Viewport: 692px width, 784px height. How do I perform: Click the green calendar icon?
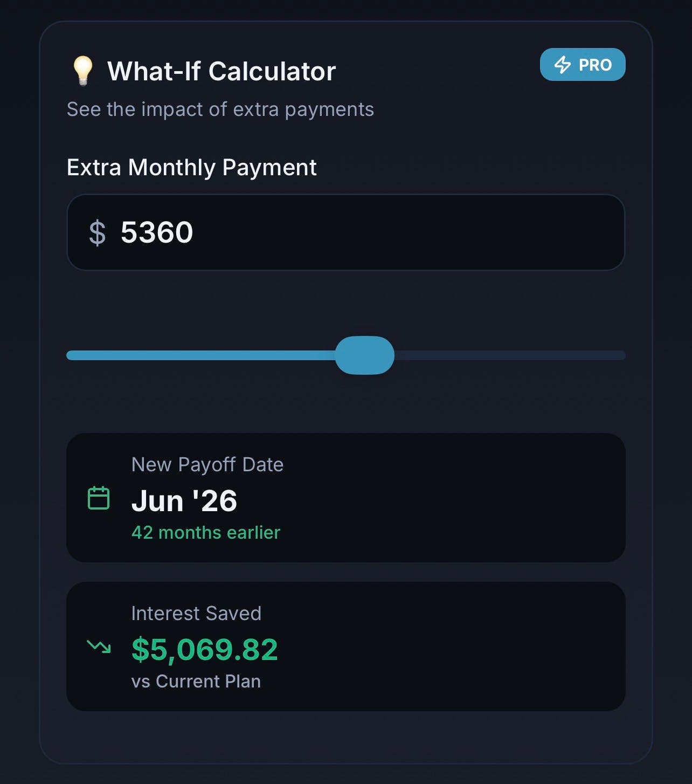(99, 498)
